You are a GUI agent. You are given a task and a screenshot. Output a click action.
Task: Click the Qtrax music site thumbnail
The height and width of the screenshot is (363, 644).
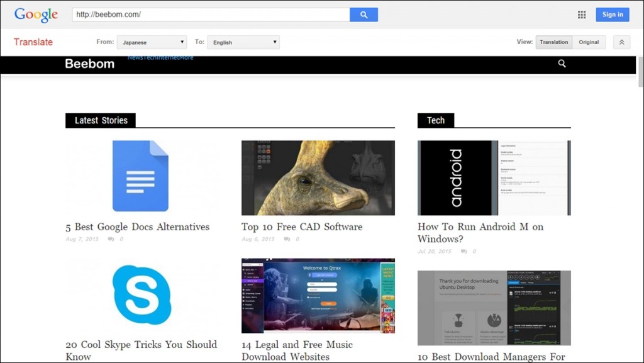(318, 296)
